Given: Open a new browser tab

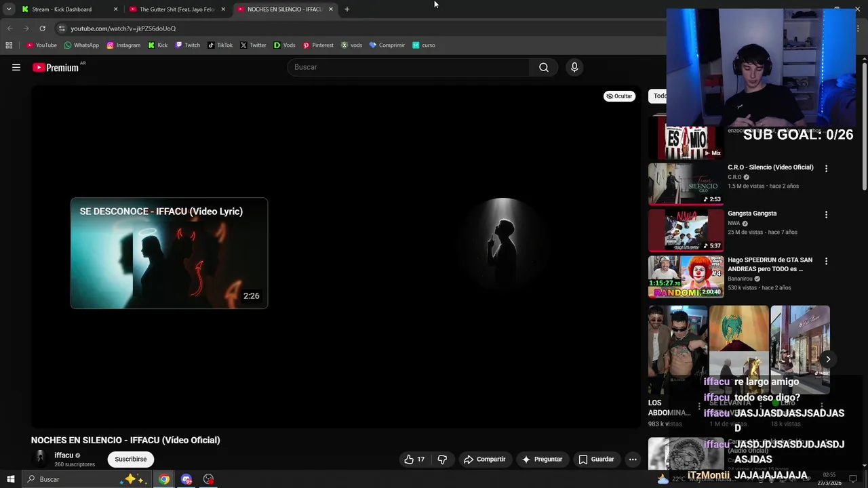Looking at the screenshot, I should click(x=347, y=9).
